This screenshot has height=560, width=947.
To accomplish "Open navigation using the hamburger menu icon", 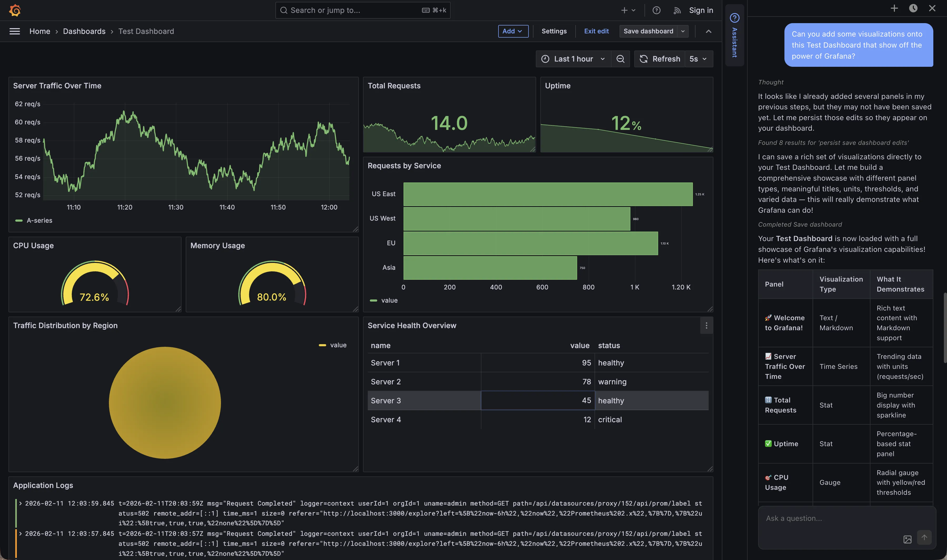I will tap(15, 31).
